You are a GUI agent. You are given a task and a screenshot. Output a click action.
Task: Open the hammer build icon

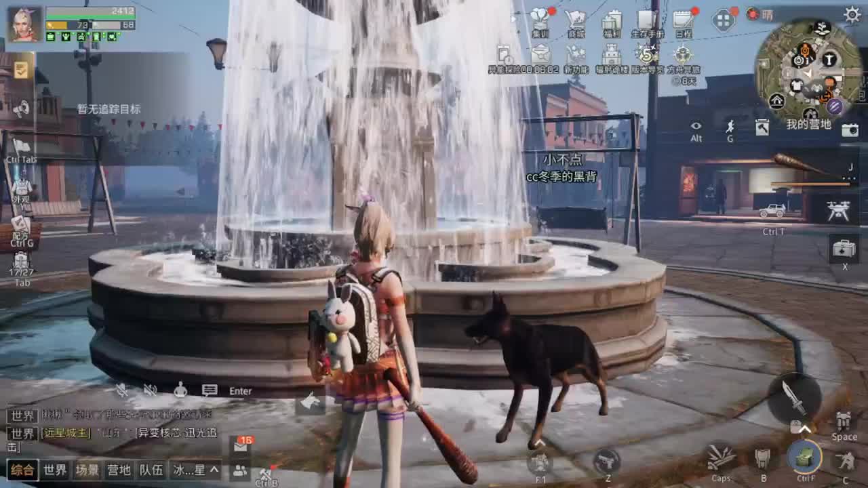(762, 127)
